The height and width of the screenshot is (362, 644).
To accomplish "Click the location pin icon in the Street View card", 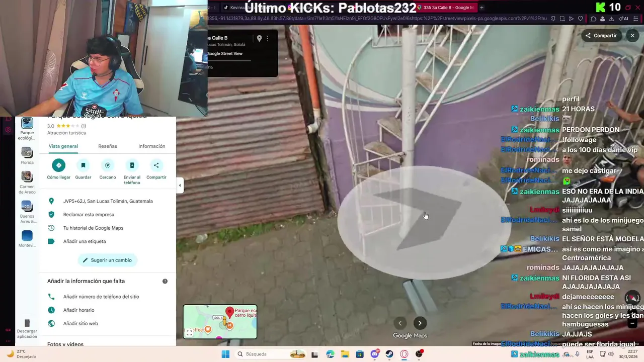I will 259,39.
